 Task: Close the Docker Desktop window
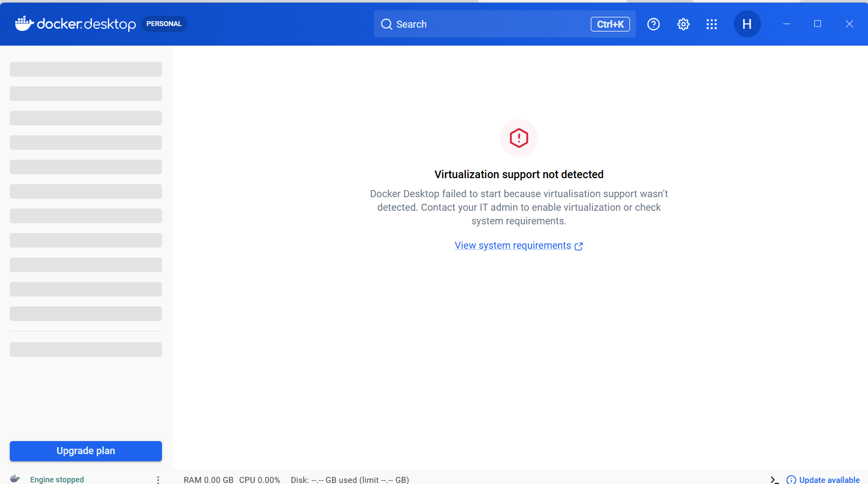point(849,24)
